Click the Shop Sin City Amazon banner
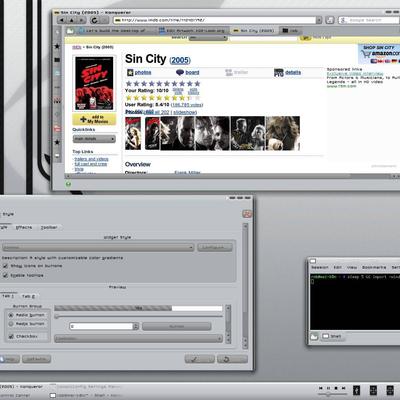This screenshot has height=400, width=400. pos(380,54)
